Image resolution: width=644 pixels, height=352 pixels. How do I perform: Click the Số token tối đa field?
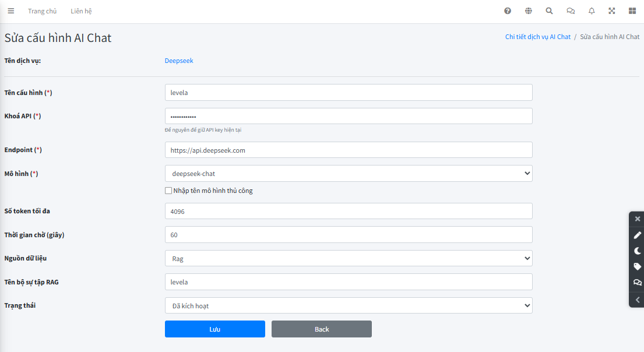click(x=349, y=211)
